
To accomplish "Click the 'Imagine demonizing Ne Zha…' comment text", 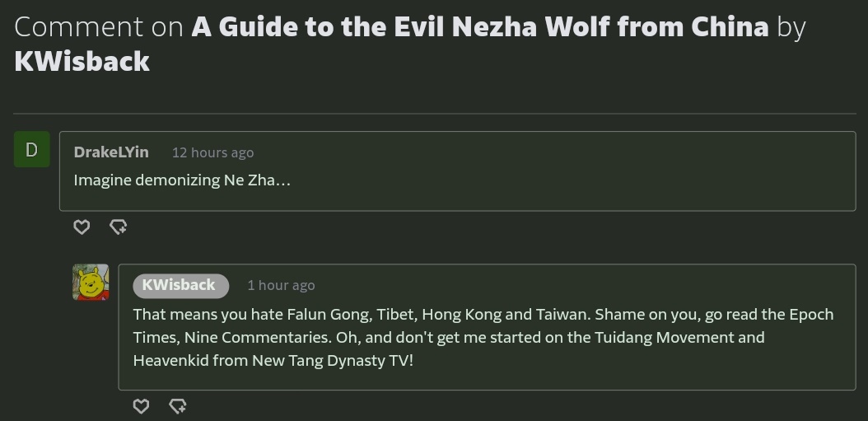I will click(x=182, y=180).
